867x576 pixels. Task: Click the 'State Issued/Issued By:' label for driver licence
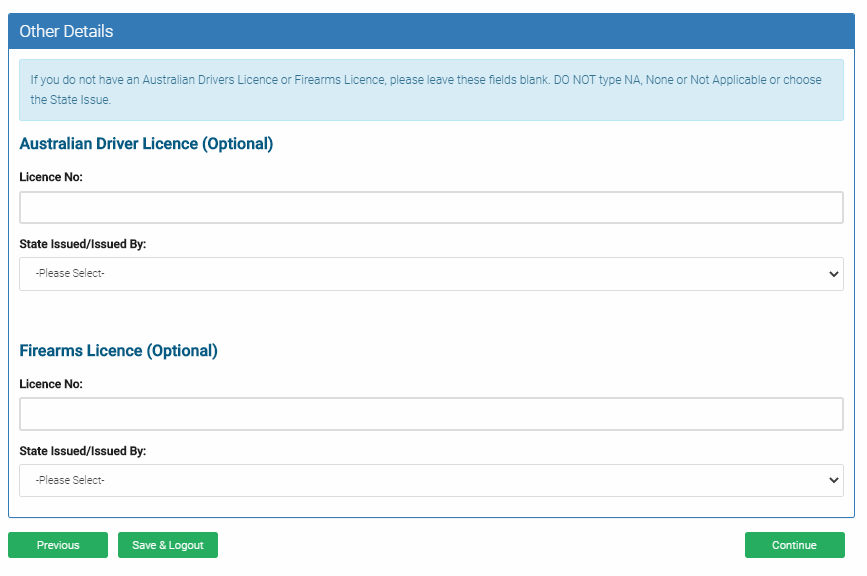[82, 243]
